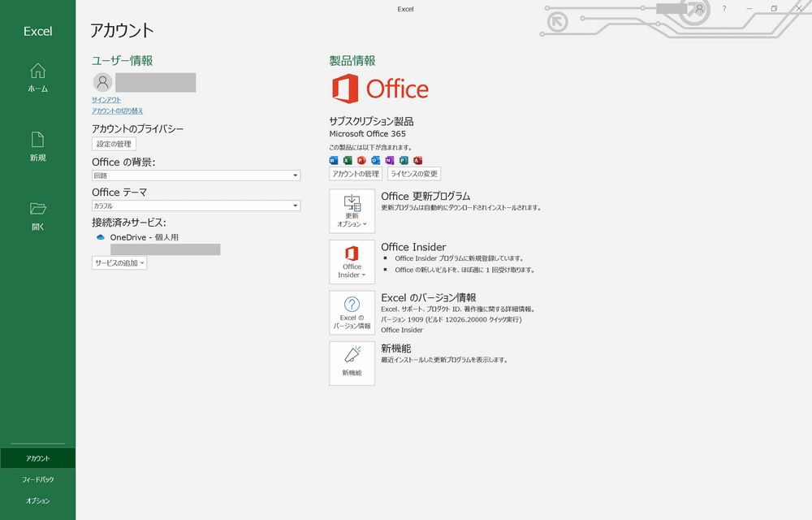This screenshot has width=812, height=520.
Task: Click the OneDrive cloud icon
Action: (101, 237)
